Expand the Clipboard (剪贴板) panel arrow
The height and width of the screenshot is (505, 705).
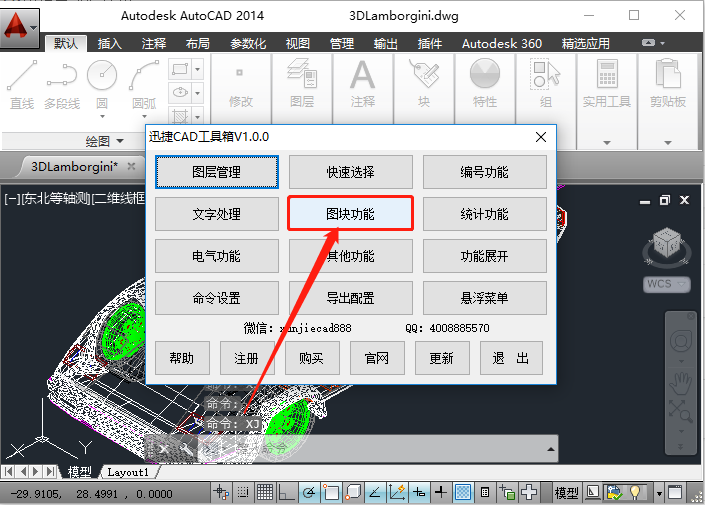pos(668,143)
